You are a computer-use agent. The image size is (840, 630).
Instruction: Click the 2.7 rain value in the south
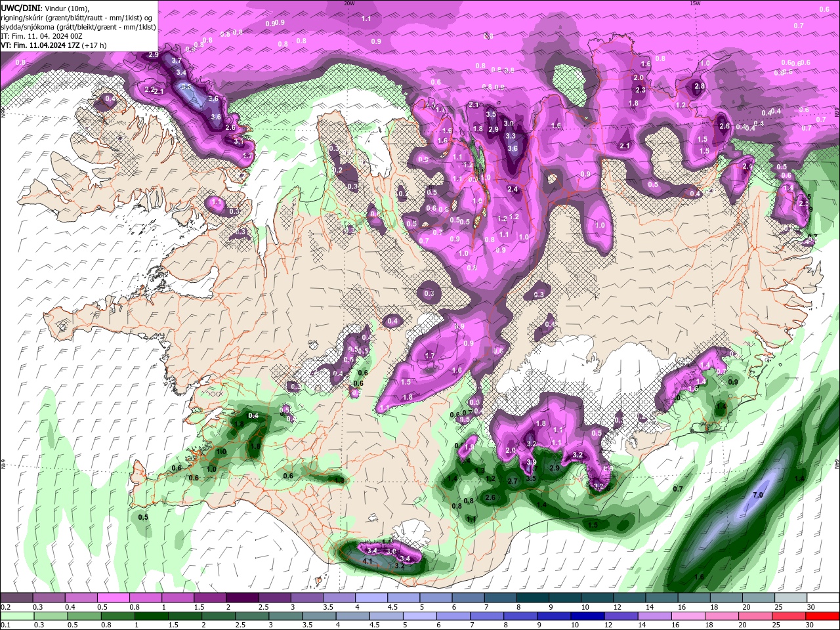(x=513, y=482)
